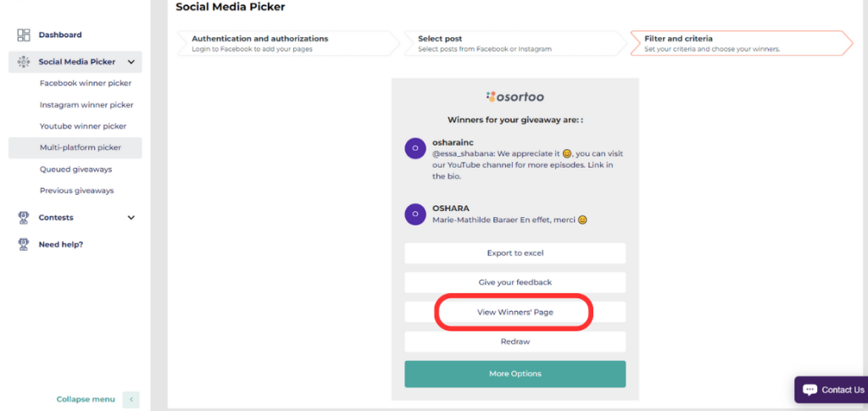Click the osharainc winner avatar
Image resolution: width=868 pixels, height=411 pixels.
(415, 147)
